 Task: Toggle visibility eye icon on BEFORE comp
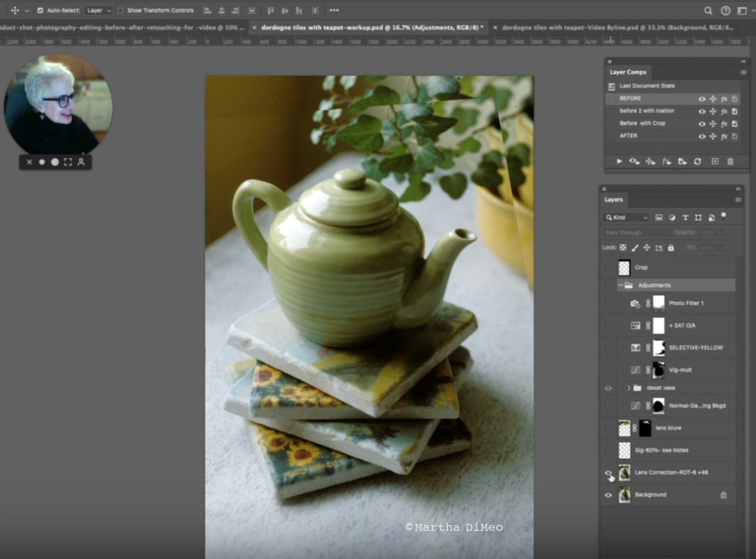click(x=701, y=99)
